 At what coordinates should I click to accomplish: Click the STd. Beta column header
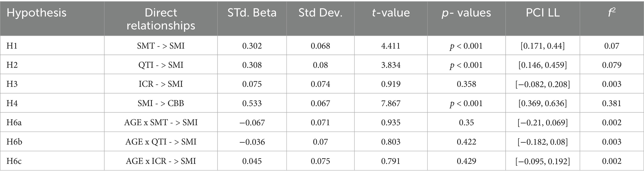pyautogui.click(x=252, y=13)
